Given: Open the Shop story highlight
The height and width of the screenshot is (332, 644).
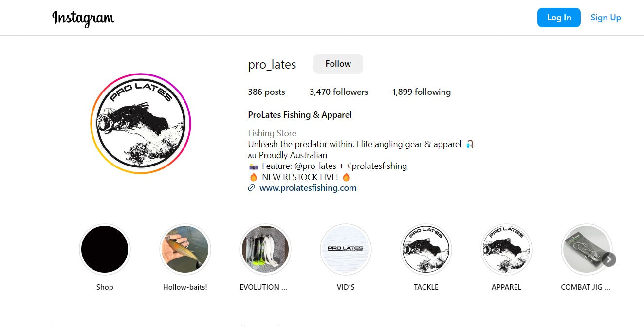Looking at the screenshot, I should coord(105,250).
